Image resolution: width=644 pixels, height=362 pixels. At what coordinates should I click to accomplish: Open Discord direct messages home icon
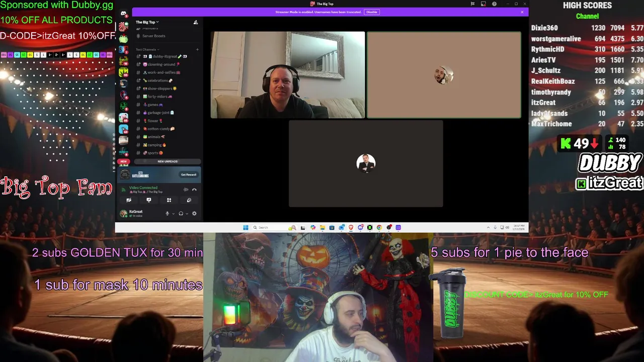click(x=123, y=14)
